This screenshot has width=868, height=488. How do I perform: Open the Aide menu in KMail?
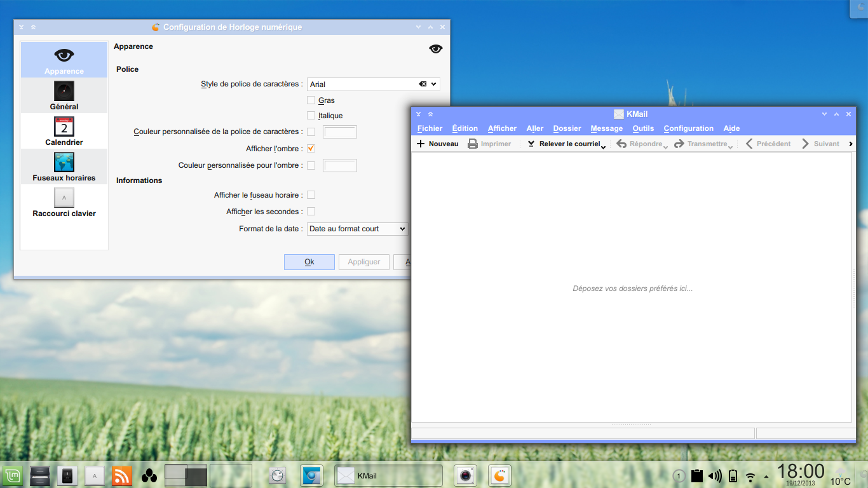coord(731,128)
